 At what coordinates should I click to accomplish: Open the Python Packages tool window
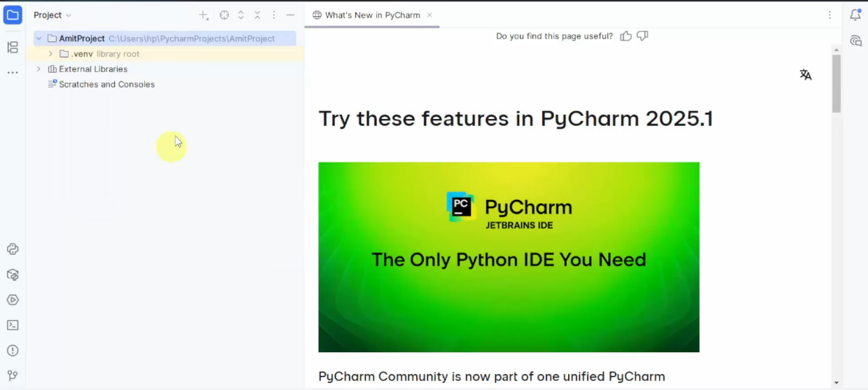point(13,274)
